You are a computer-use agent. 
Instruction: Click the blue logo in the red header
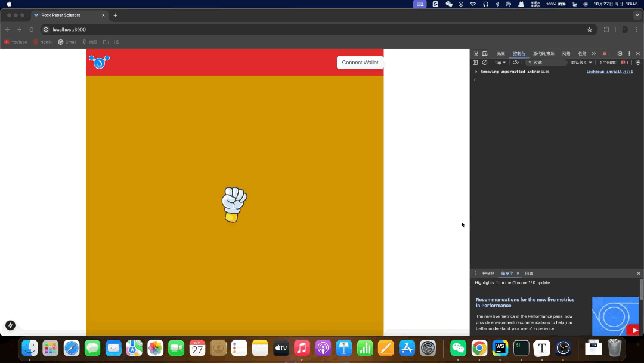coord(99,62)
